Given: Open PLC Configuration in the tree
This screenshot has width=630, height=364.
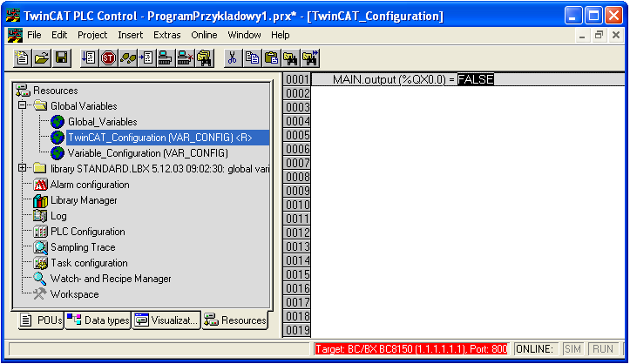Looking at the screenshot, I should pyautogui.click(x=88, y=232).
